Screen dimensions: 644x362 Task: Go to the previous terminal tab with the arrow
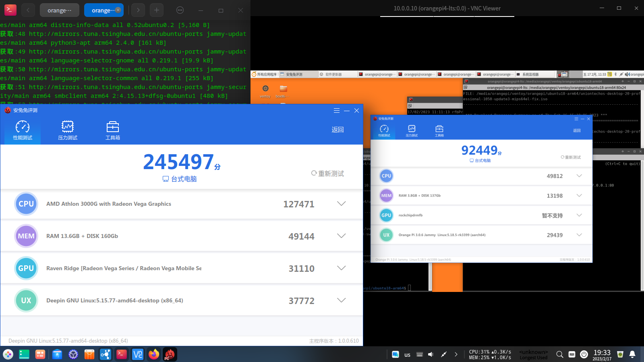pyautogui.click(x=28, y=10)
